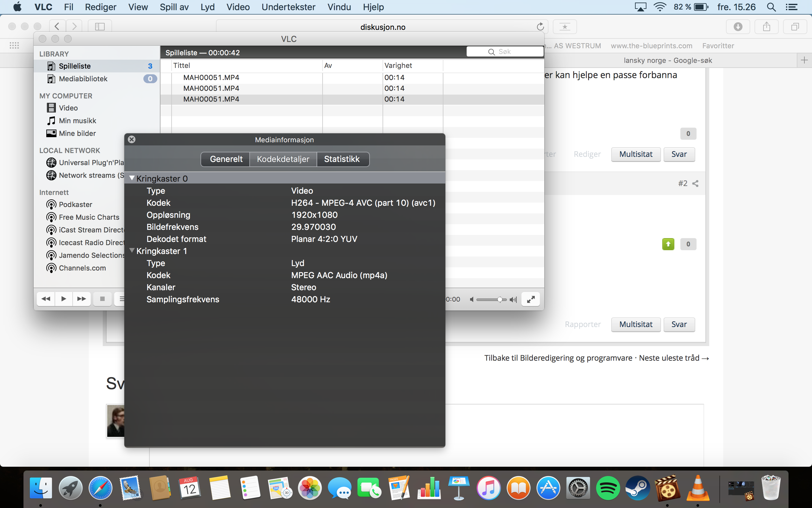Click Safari back button
This screenshot has width=812, height=508.
57,27
